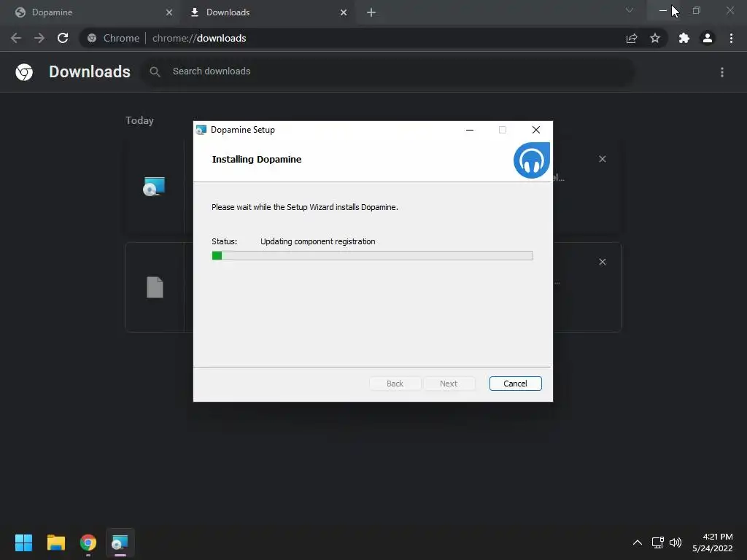Open File Explorer from taskbar

coord(55,542)
